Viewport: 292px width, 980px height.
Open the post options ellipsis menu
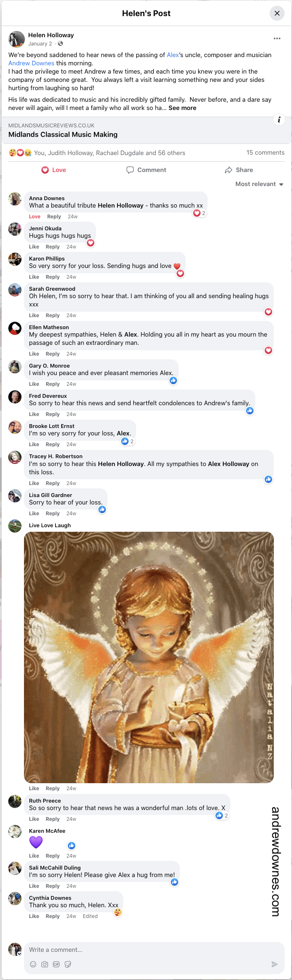[x=277, y=38]
